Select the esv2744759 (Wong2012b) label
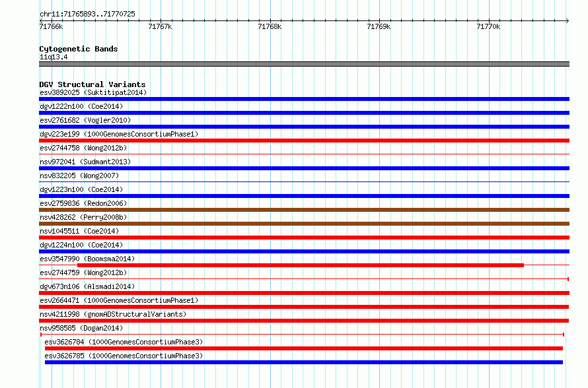This screenshot has height=388, width=588. click(x=83, y=273)
